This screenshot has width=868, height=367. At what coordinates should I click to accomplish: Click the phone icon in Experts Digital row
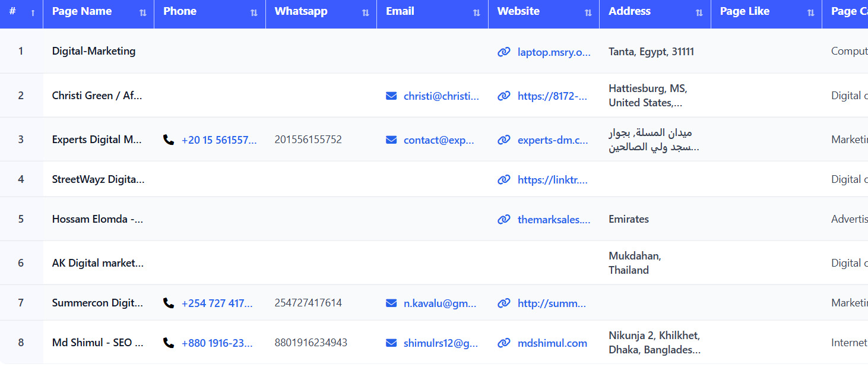tap(168, 138)
